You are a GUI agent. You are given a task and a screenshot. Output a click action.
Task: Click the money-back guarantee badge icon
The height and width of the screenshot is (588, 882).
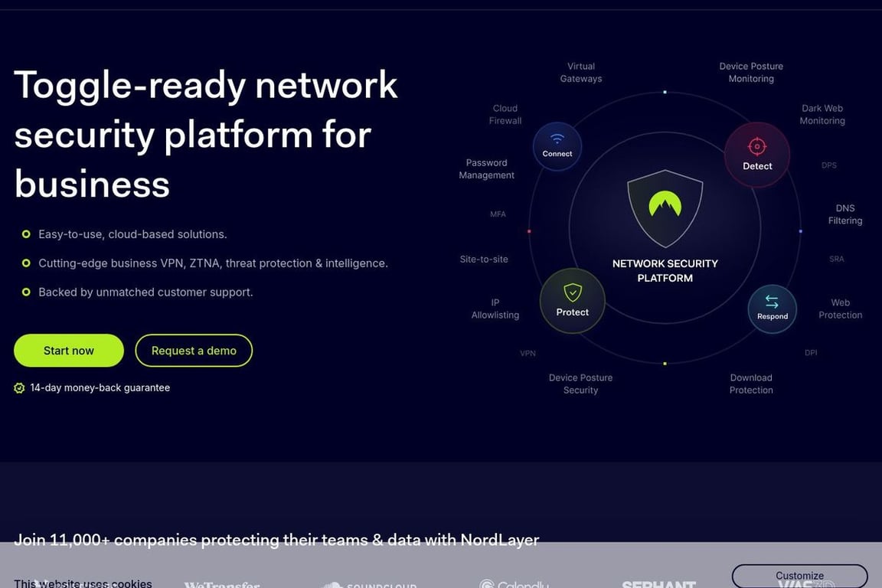point(19,387)
